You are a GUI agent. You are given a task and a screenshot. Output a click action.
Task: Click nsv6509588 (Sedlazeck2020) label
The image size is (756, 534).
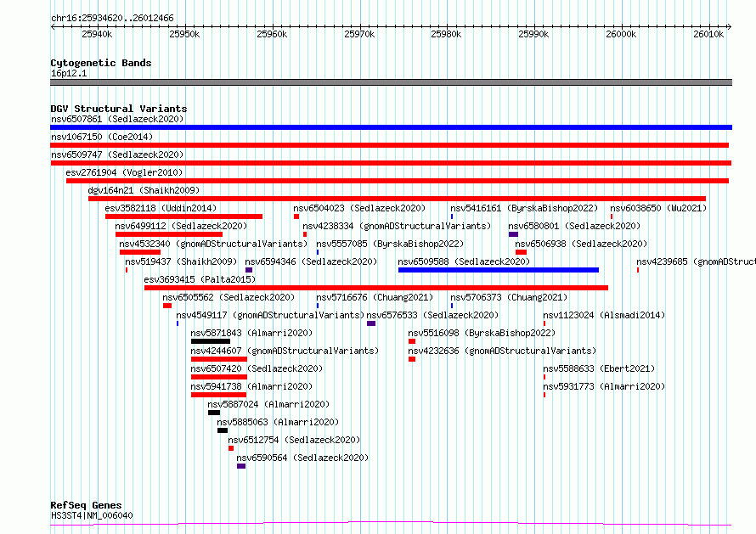coord(464,261)
